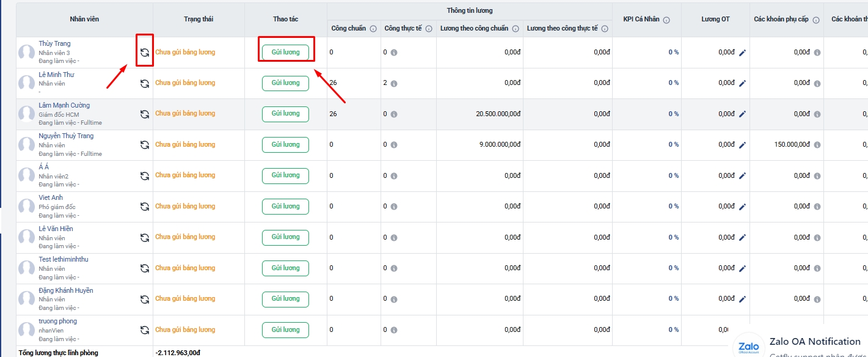This screenshot has height=357, width=868.
Task: Click info icon next to 150.000,00đ allowance
Action: tap(817, 145)
